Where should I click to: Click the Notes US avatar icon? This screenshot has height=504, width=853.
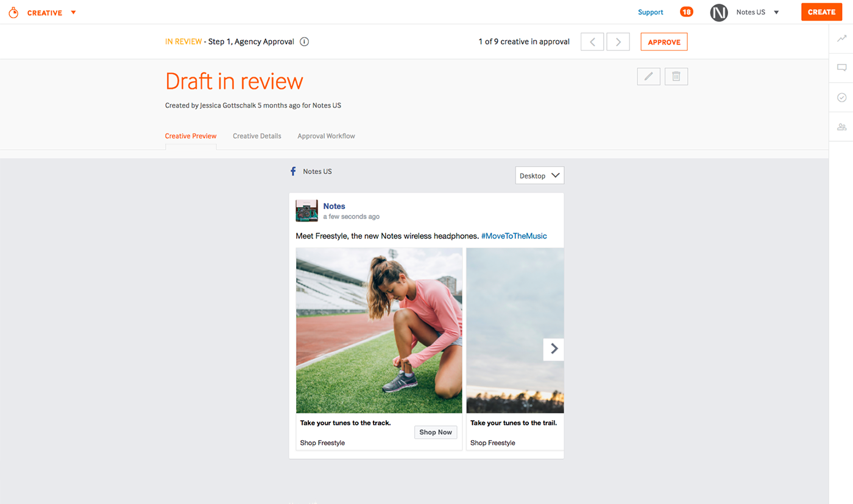pos(719,12)
